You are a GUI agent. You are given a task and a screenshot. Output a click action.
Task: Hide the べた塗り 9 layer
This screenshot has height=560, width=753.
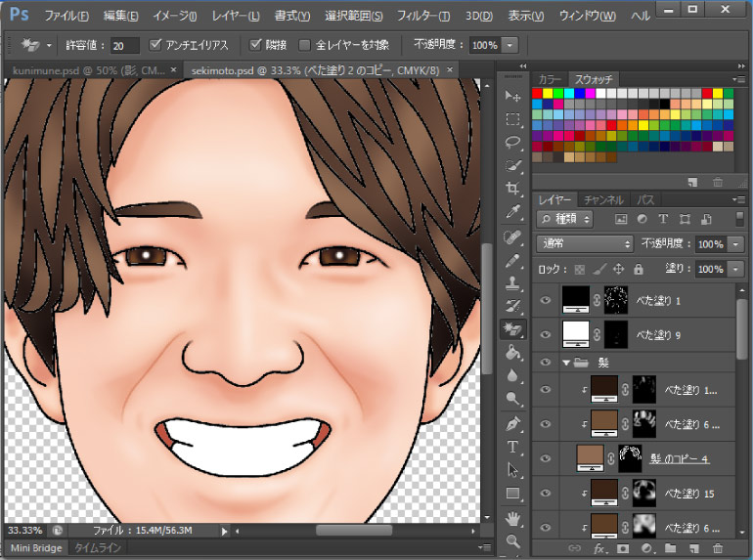pos(546,333)
